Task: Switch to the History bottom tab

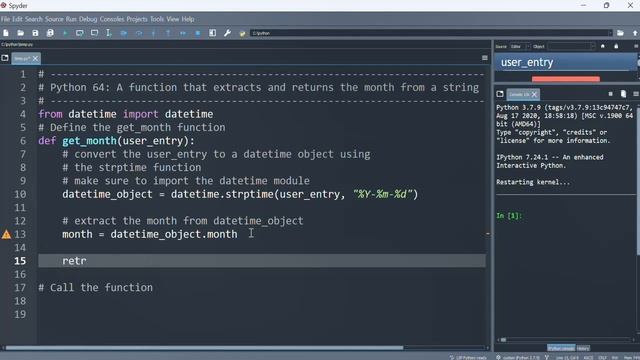Action: 583,348
